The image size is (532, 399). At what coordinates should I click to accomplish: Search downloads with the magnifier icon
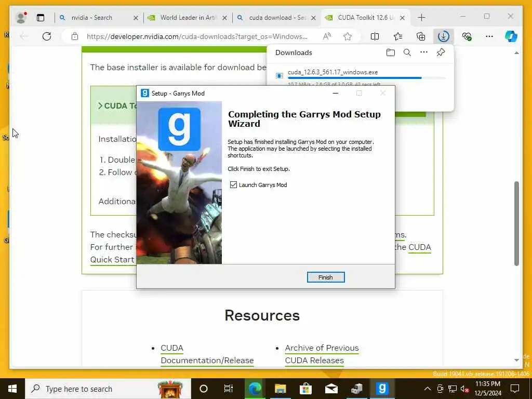[x=407, y=52]
